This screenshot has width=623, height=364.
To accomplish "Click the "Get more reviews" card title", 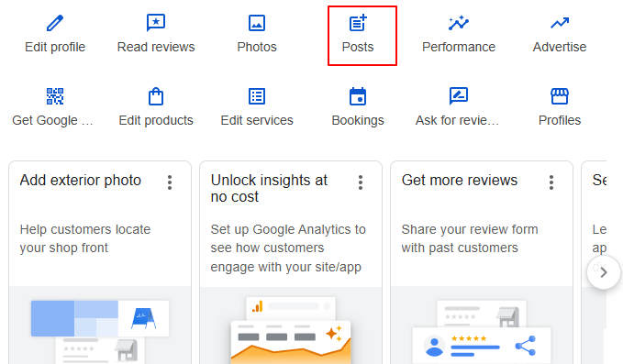I will [460, 181].
